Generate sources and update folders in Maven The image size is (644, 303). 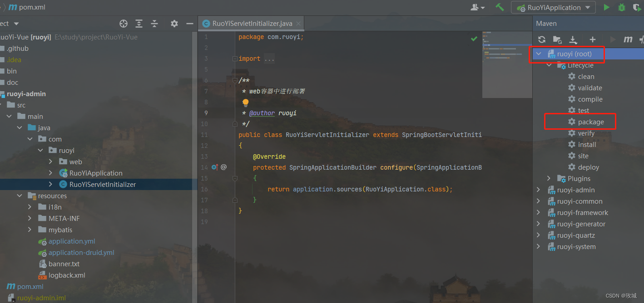click(x=557, y=39)
